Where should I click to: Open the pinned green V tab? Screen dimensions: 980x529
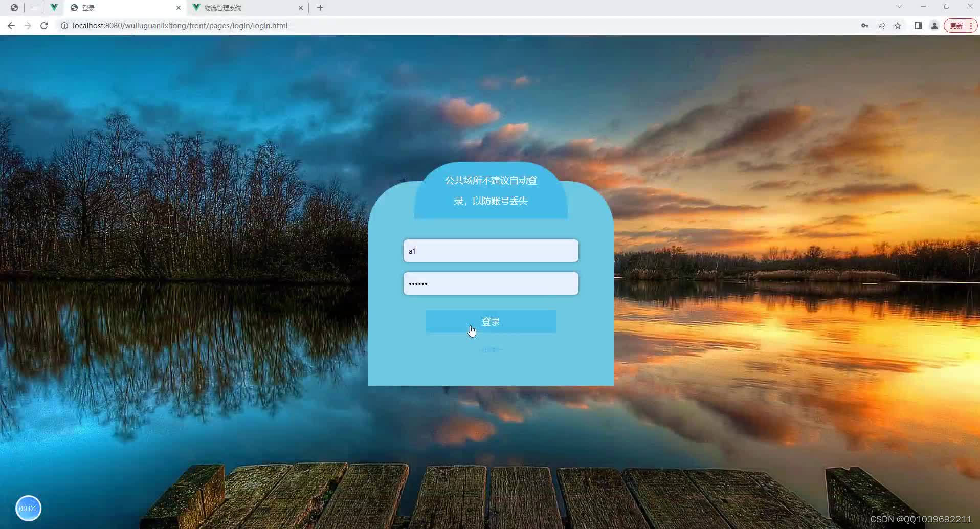click(54, 8)
